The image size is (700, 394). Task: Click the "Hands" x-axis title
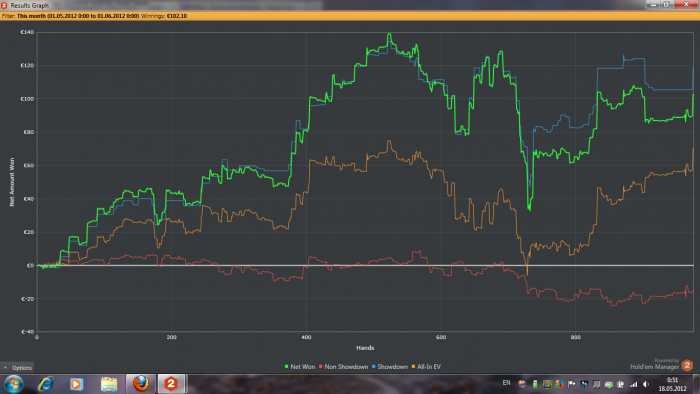(x=365, y=348)
